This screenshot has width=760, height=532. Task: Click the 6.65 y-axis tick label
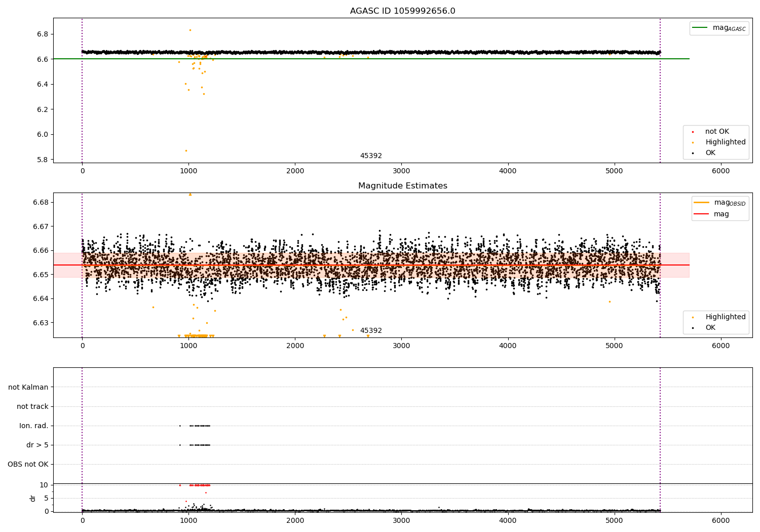[x=41, y=275]
